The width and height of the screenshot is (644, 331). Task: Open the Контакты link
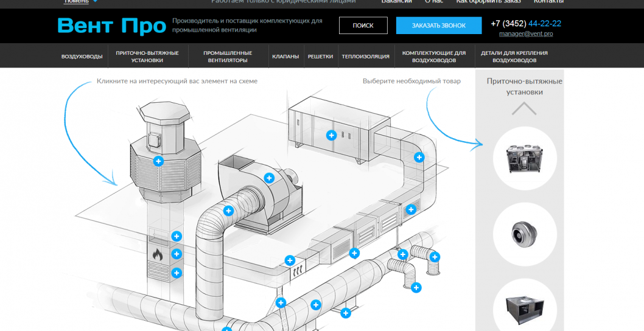pos(548,2)
